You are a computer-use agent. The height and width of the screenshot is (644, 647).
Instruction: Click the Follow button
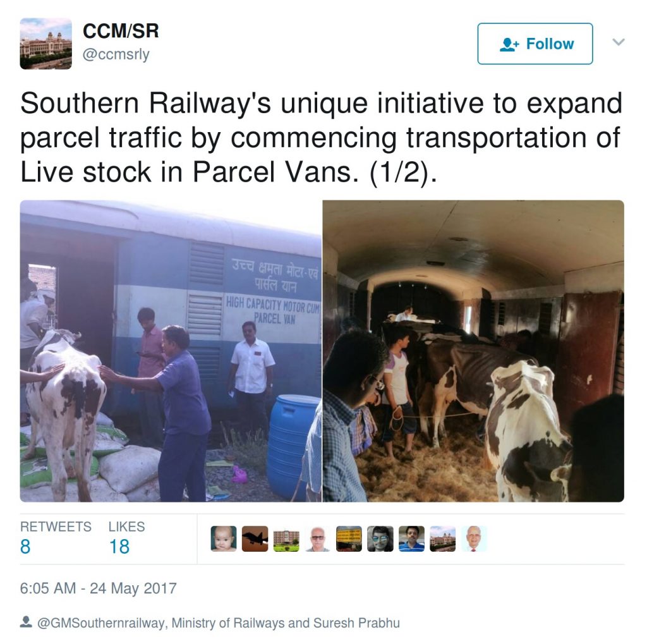point(535,44)
